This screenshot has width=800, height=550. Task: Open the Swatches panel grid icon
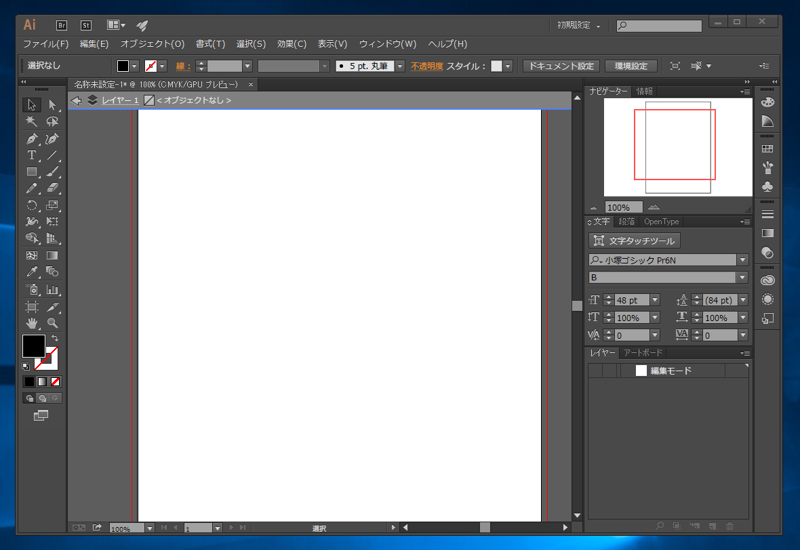click(x=767, y=149)
